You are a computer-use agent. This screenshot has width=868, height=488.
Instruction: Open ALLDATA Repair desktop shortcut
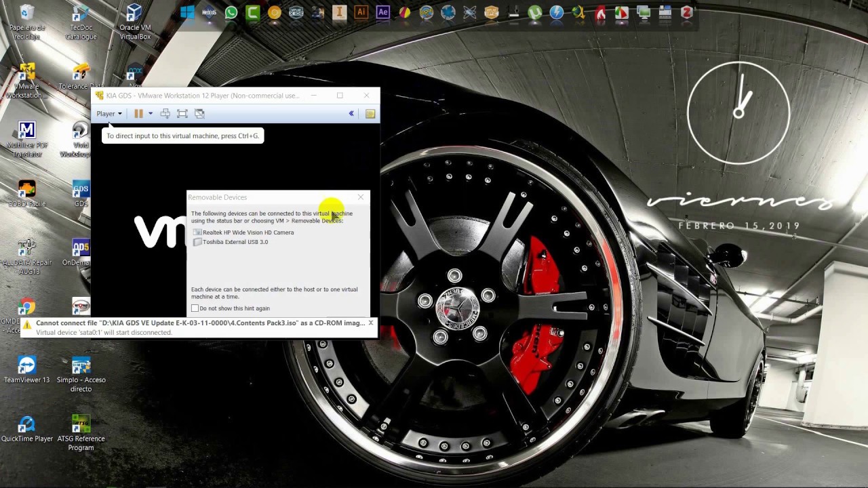(x=26, y=257)
